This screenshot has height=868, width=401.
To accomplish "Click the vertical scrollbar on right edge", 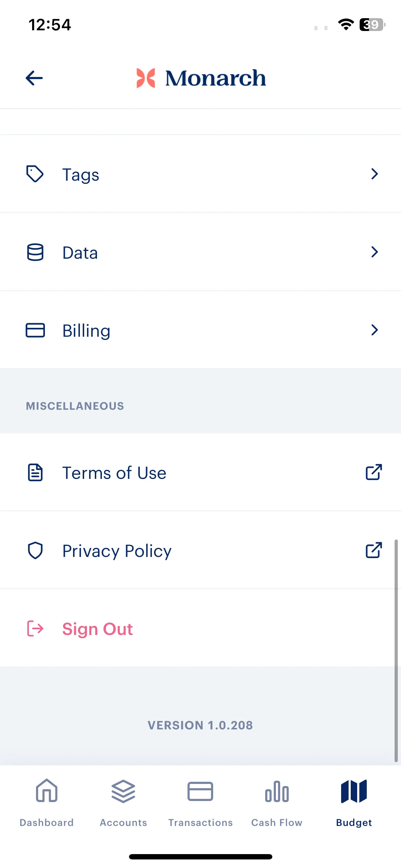I will (x=396, y=651).
